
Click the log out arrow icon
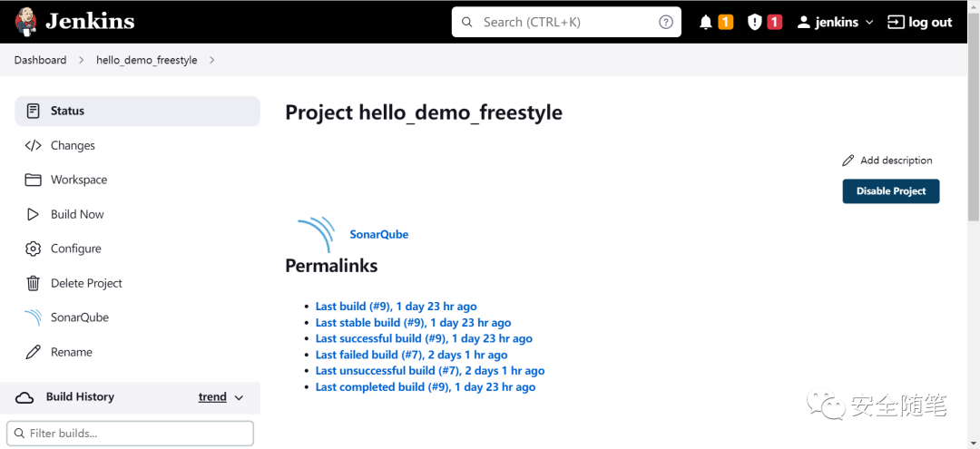[x=896, y=23]
